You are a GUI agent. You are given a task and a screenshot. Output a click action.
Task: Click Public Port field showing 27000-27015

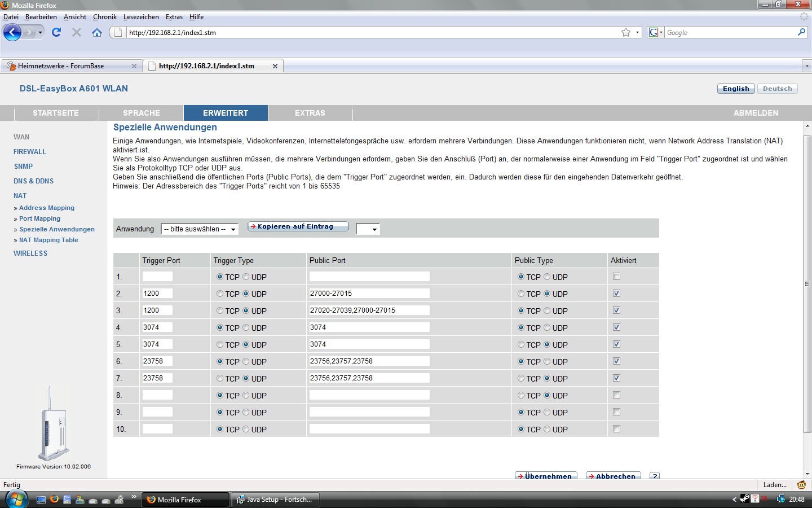pyautogui.click(x=369, y=294)
